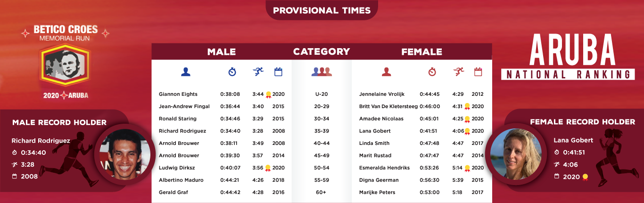Click the medal next to Giannon Eights' 2020

point(268,94)
